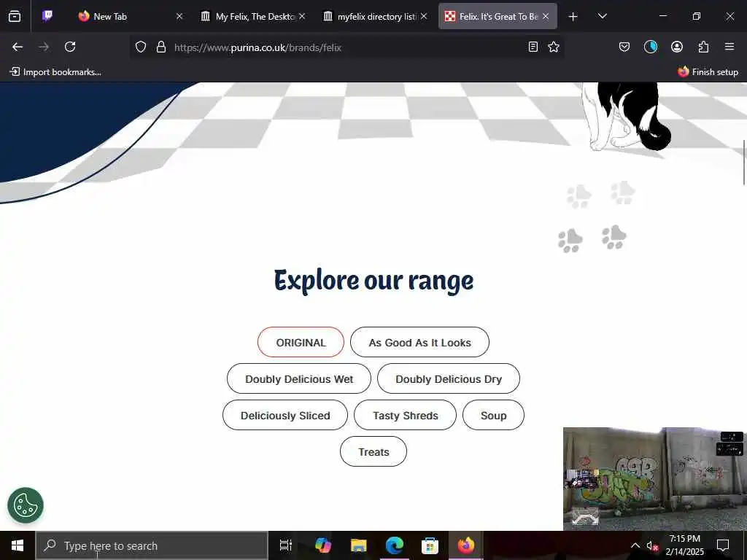Screen dimensions: 747x560
Task: Open the Firefox application menu
Action: [x=729, y=47]
